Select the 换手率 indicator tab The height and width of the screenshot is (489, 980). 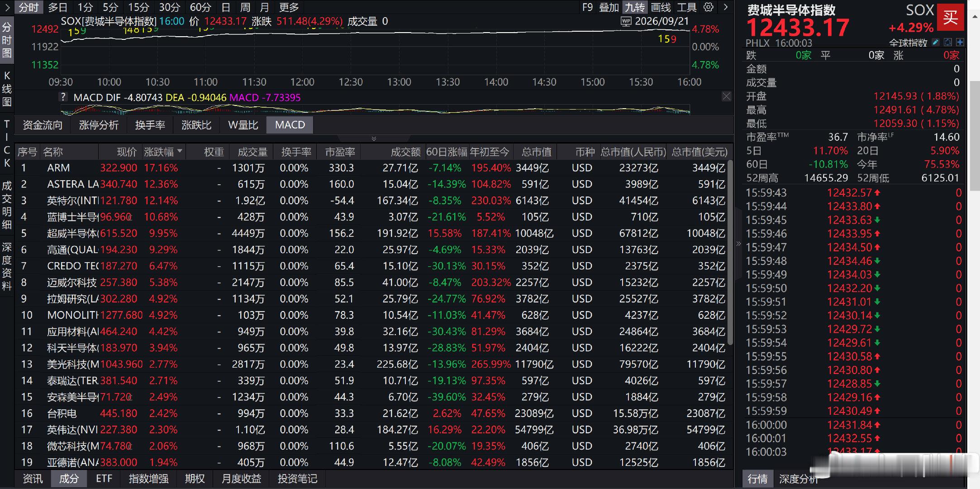pyautogui.click(x=150, y=125)
